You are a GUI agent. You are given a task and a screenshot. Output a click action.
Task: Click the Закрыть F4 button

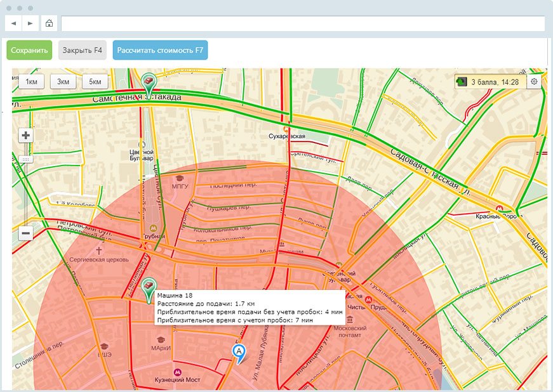click(x=83, y=50)
